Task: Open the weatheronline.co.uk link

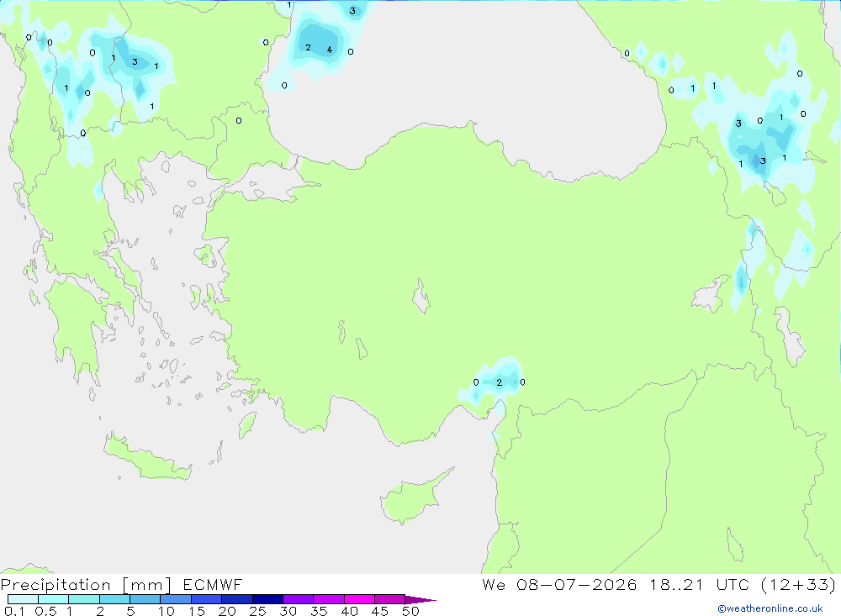Action: (770, 608)
